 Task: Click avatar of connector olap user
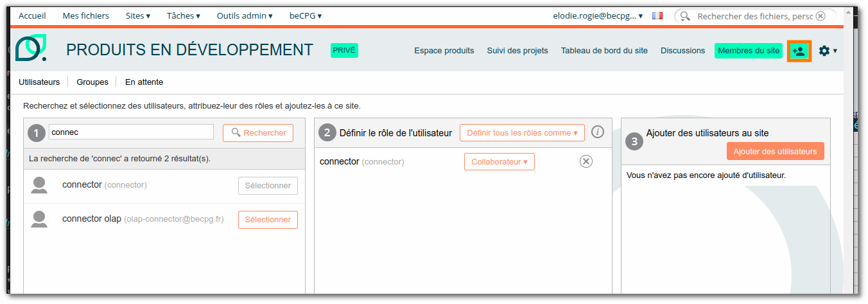[39, 219]
